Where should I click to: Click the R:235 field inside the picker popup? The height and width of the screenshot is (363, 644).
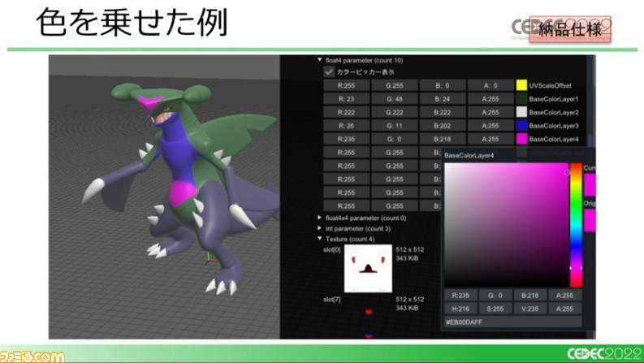coord(460,296)
